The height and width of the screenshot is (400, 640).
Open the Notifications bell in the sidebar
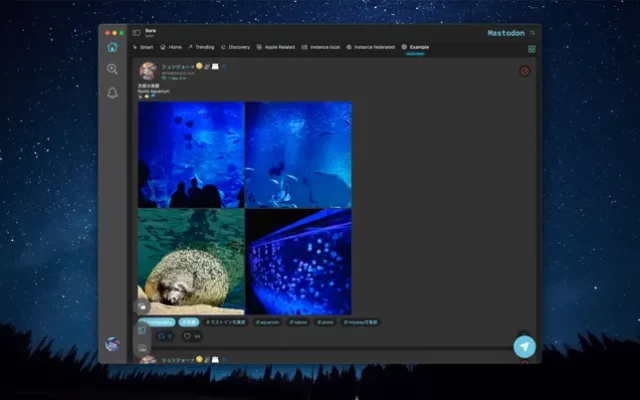[x=112, y=92]
